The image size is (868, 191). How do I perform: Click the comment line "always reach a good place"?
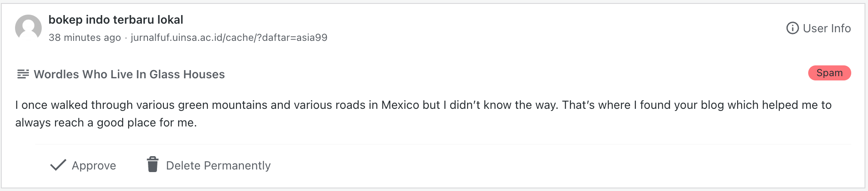106,123
